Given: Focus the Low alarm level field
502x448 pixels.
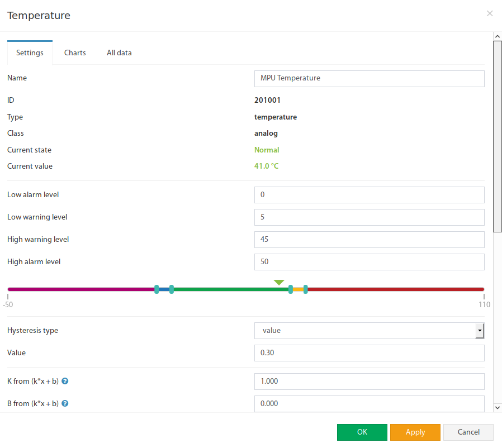Looking at the screenshot, I should click(369, 195).
